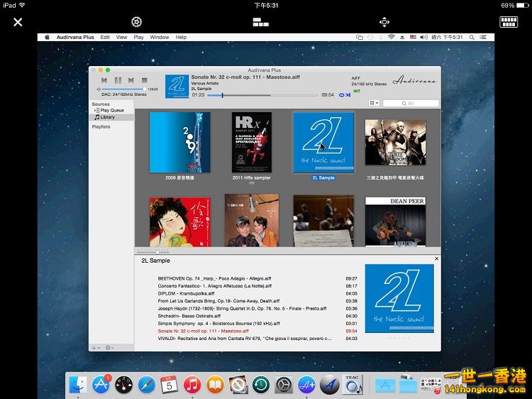The image size is (532, 399).
Task: Open iTunes from the dock
Action: 192,385
